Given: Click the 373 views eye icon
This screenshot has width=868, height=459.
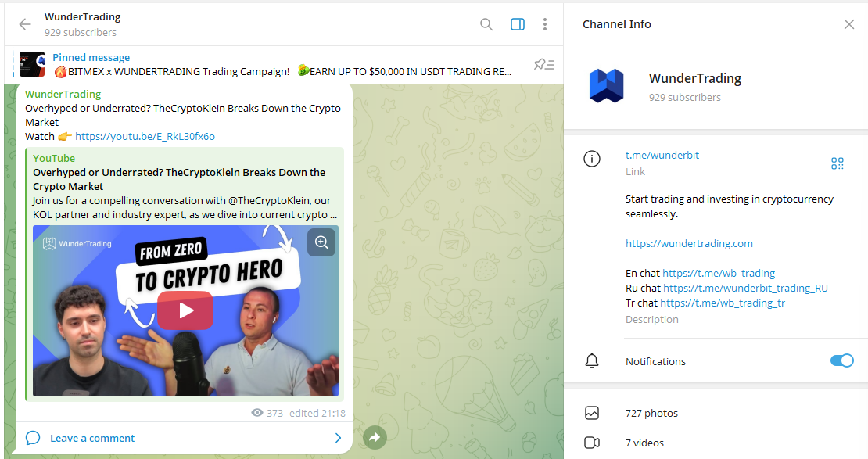Looking at the screenshot, I should 256,413.
